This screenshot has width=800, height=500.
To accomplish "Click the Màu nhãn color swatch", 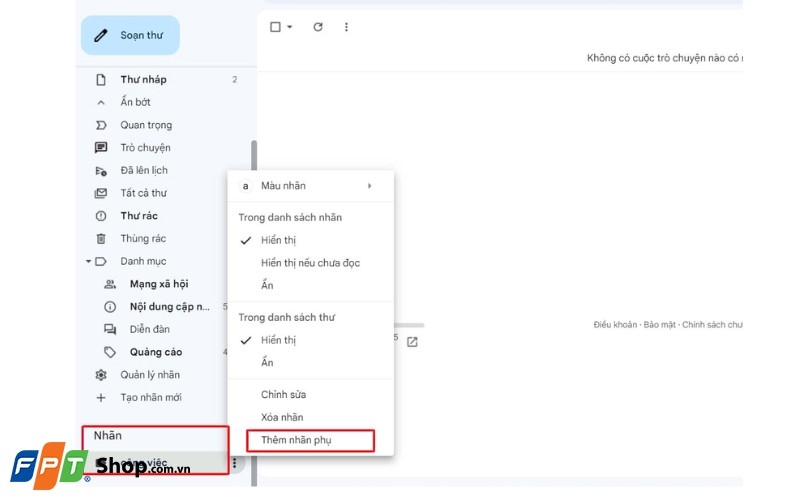I will pos(245,186).
